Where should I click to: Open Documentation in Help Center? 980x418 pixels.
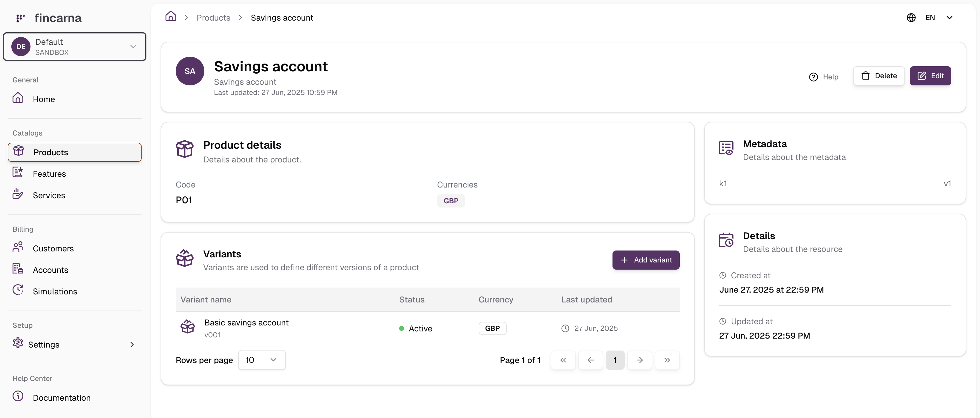(75, 397)
